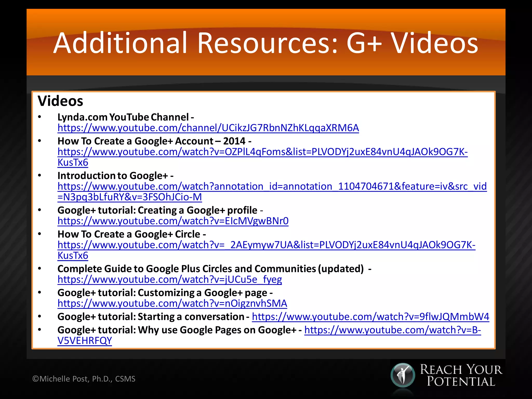Click the 'Reach Your Potential' logo text
Screen dimensions: 532x399
tap(461, 375)
